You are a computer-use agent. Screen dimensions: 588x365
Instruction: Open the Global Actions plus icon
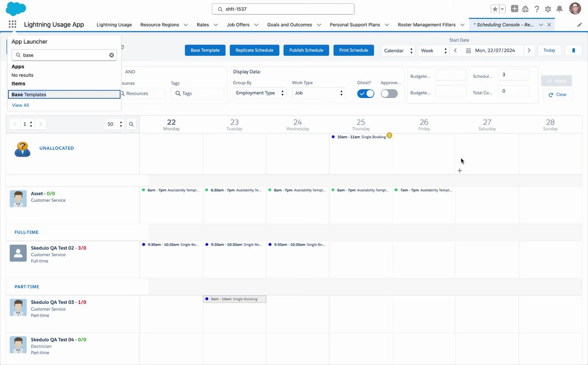click(514, 9)
